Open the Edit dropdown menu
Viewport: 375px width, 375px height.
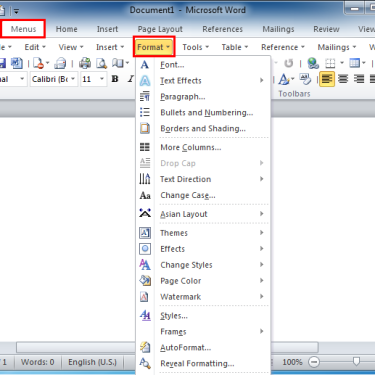click(x=35, y=47)
